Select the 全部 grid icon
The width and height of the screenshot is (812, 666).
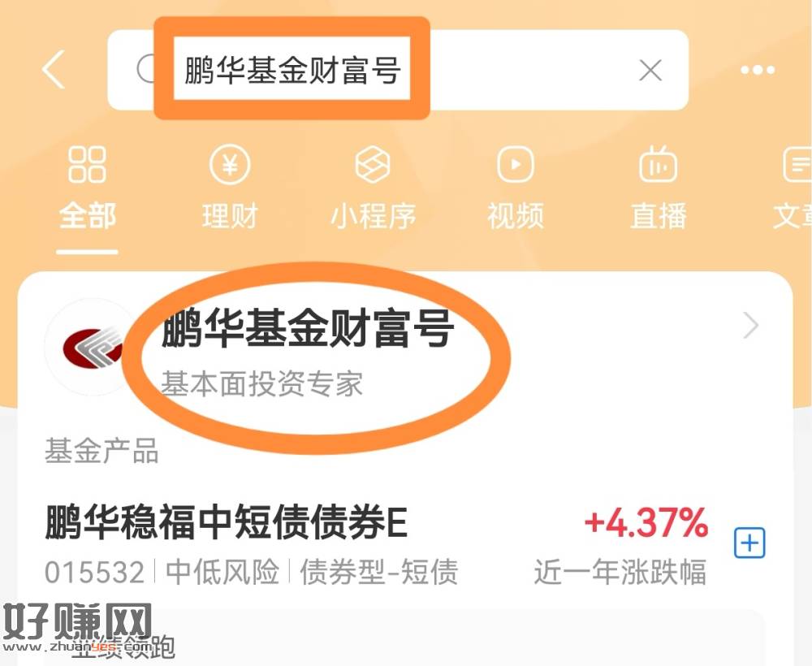pyautogui.click(x=87, y=164)
